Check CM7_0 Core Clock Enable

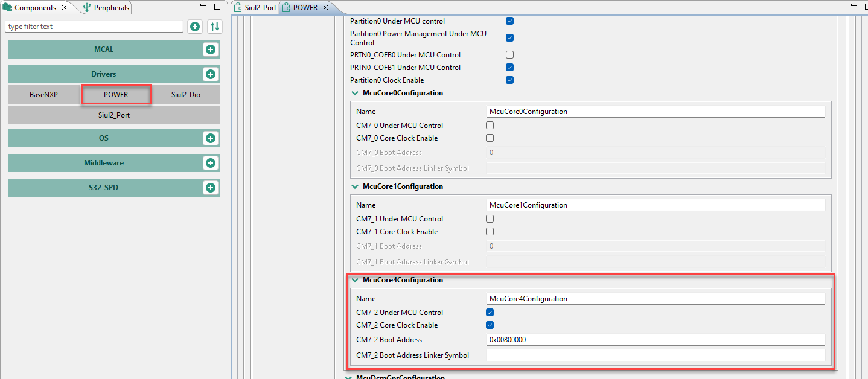(490, 138)
